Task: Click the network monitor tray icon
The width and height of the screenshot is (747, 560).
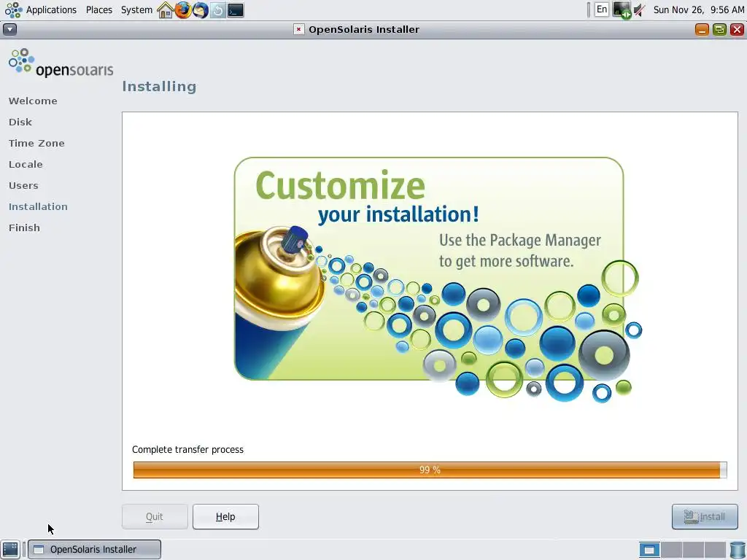Action: (622, 10)
